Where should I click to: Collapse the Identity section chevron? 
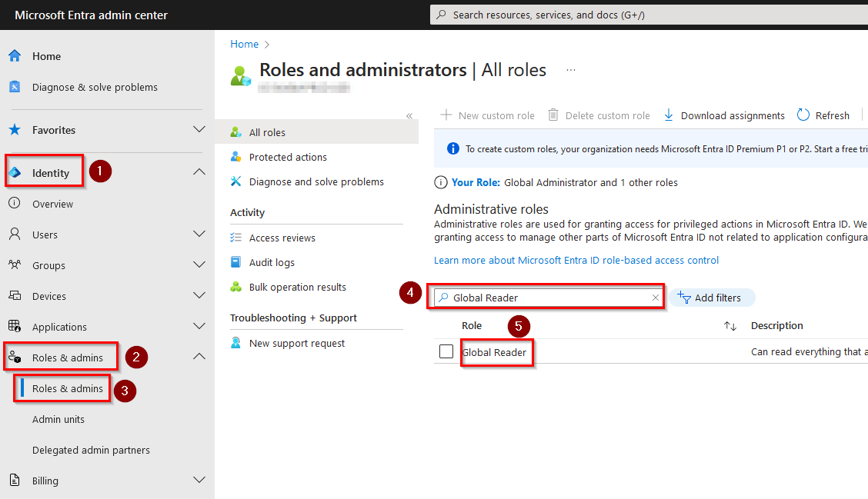point(199,172)
